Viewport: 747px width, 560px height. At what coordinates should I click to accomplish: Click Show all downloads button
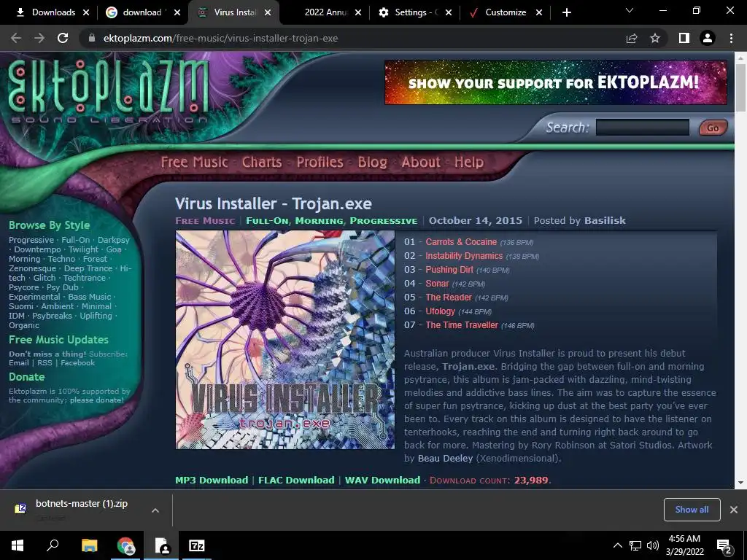(x=692, y=510)
